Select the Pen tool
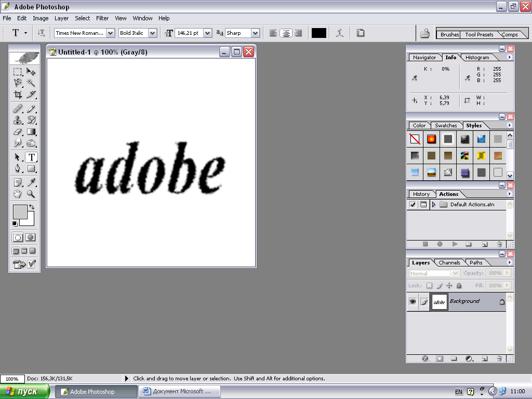The width and height of the screenshot is (532, 399). (18, 169)
